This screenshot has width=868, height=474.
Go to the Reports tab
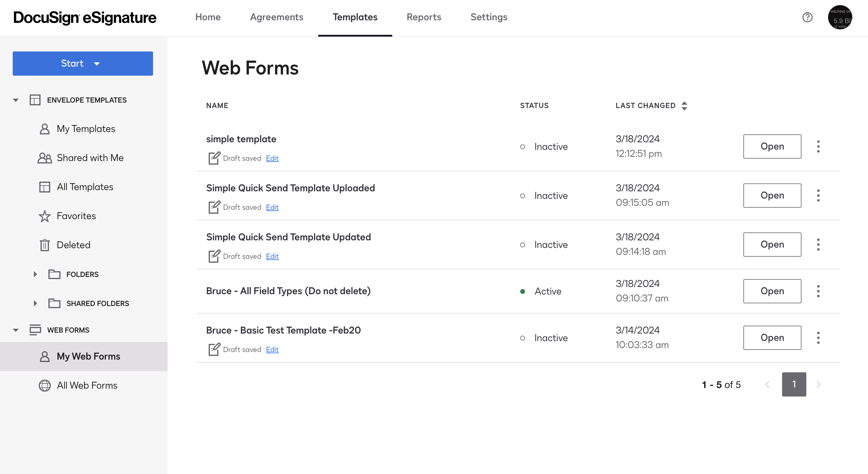(423, 17)
